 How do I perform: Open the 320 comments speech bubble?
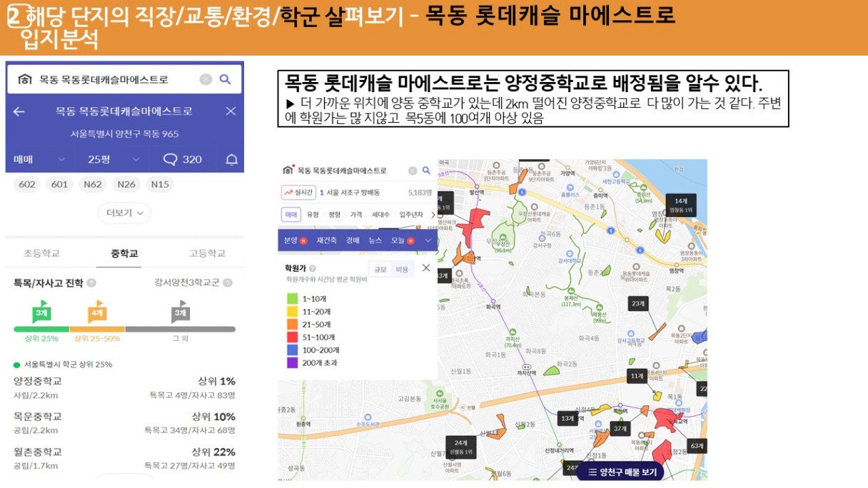click(x=182, y=159)
